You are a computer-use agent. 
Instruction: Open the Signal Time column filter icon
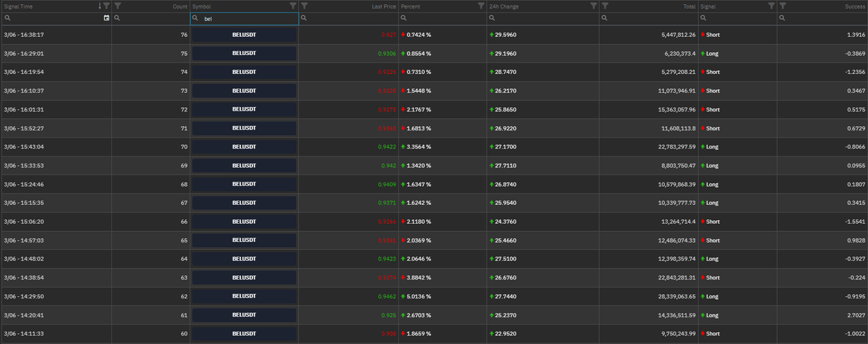coord(106,6)
